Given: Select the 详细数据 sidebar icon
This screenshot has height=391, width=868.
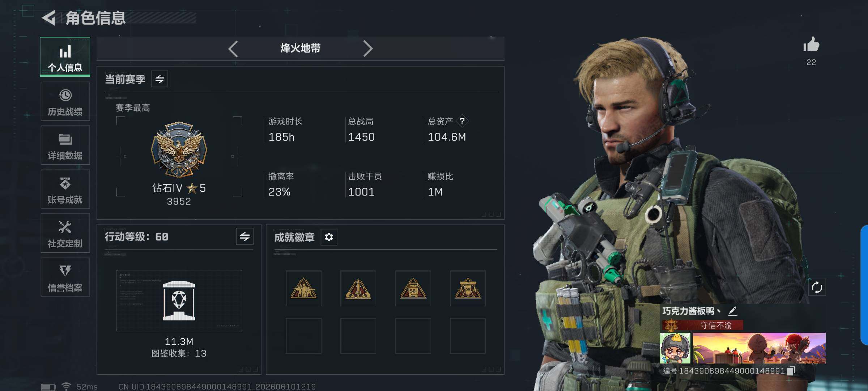Looking at the screenshot, I should [65, 145].
